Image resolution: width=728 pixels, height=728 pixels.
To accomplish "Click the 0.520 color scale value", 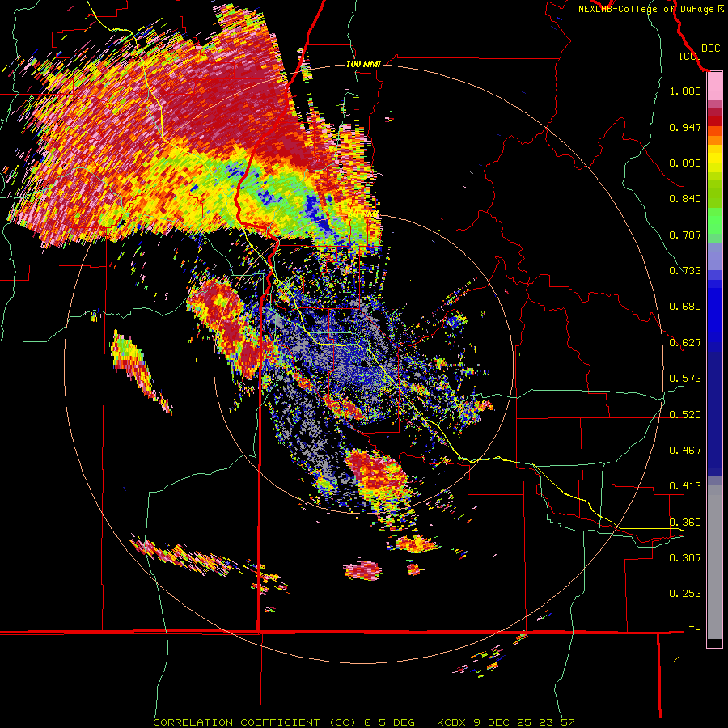I will (685, 415).
